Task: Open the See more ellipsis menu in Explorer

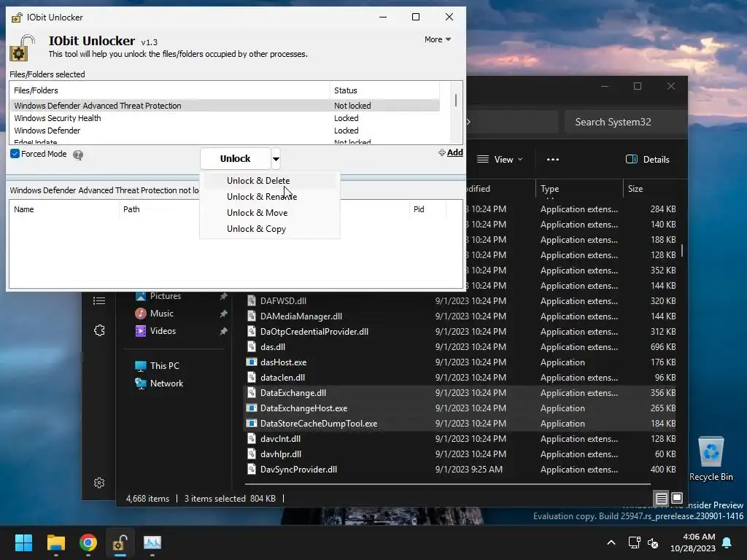Action: pos(553,160)
